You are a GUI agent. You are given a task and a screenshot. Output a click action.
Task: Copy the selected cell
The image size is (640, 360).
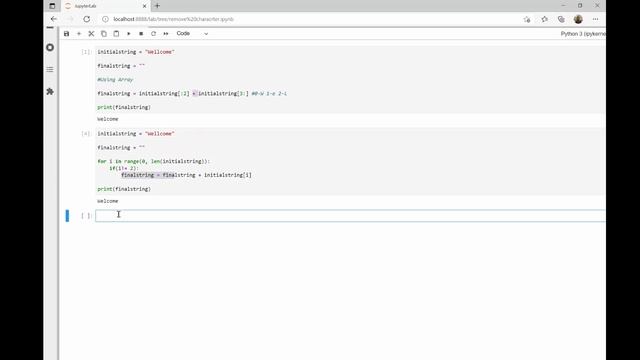[104, 33]
